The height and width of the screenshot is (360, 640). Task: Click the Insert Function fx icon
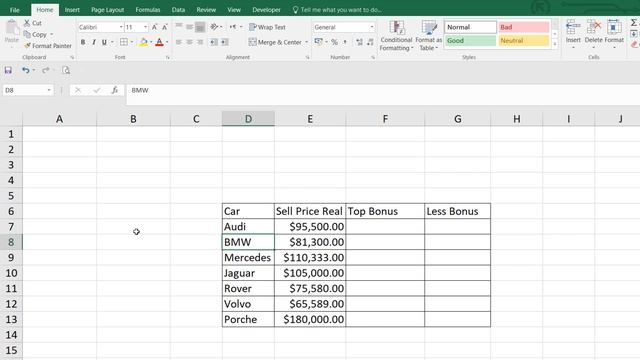click(x=115, y=90)
